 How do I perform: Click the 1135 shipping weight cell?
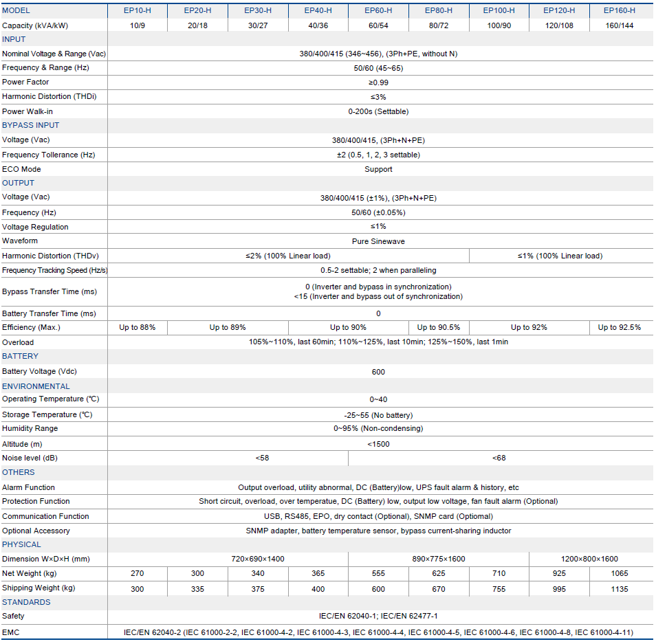619,588
